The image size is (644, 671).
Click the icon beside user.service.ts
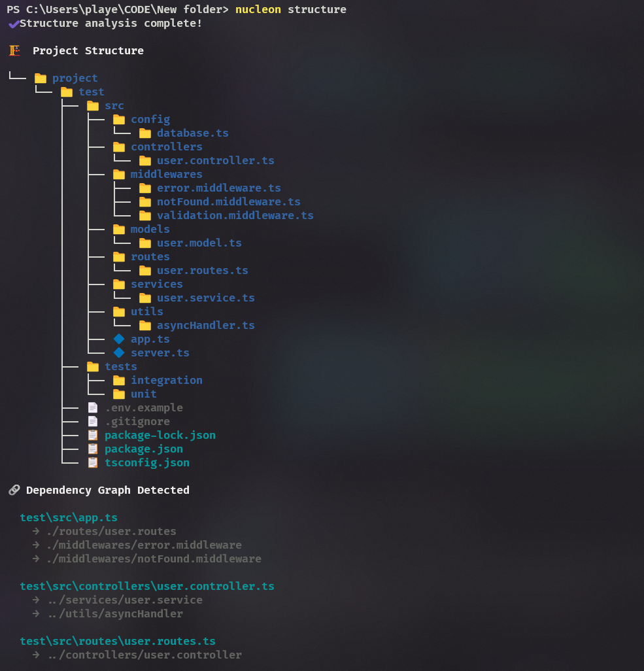[144, 298]
